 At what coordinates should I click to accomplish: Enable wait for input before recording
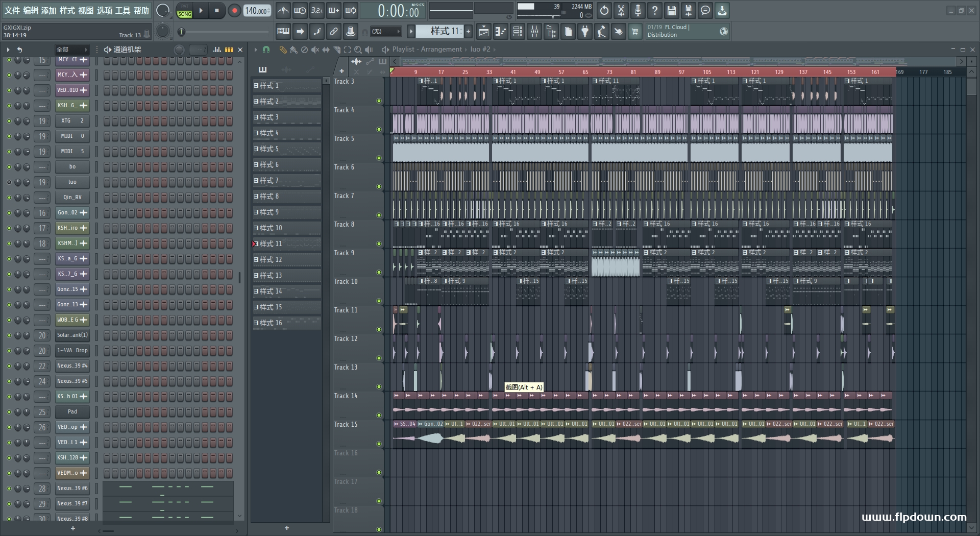pos(300,10)
